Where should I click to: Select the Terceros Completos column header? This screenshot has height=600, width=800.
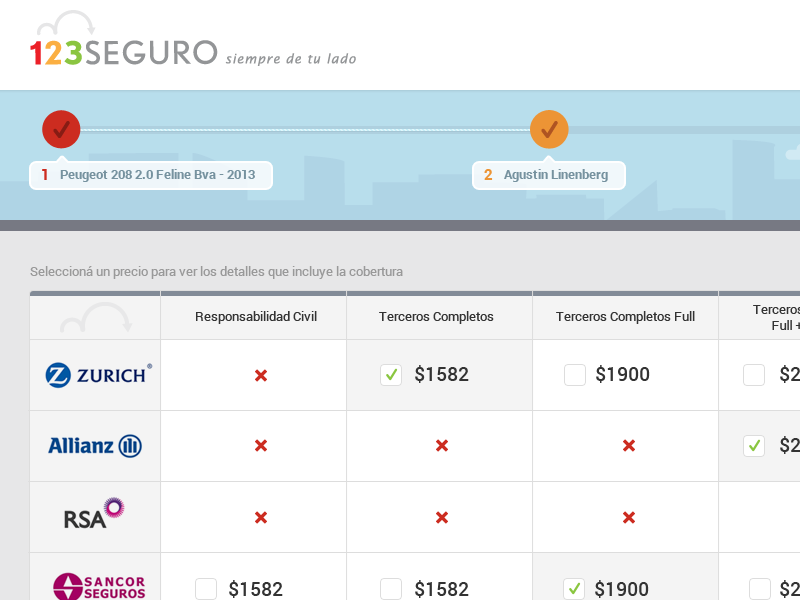(x=436, y=317)
